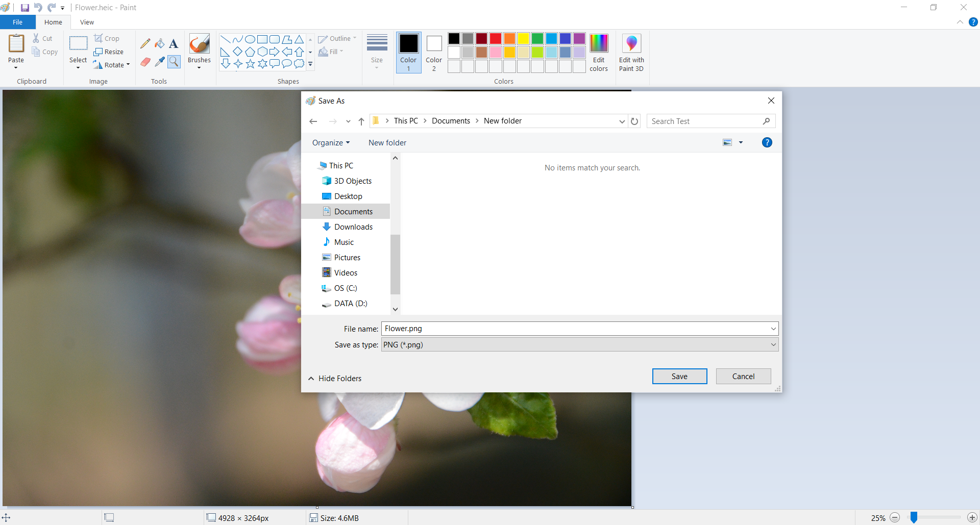The height and width of the screenshot is (525, 980).
Task: Select the Color picker eyedropper tool
Action: click(160, 62)
